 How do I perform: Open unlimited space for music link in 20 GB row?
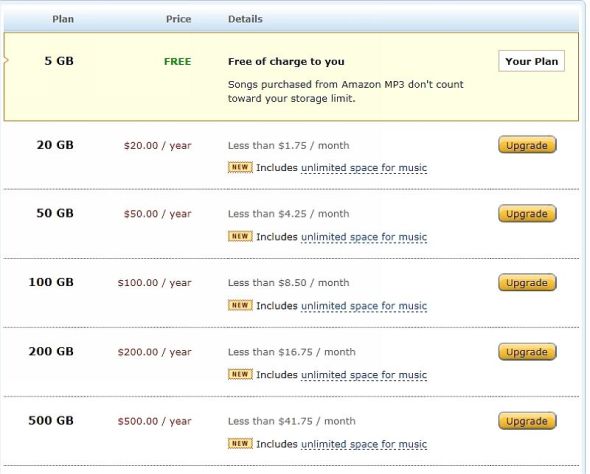[364, 168]
